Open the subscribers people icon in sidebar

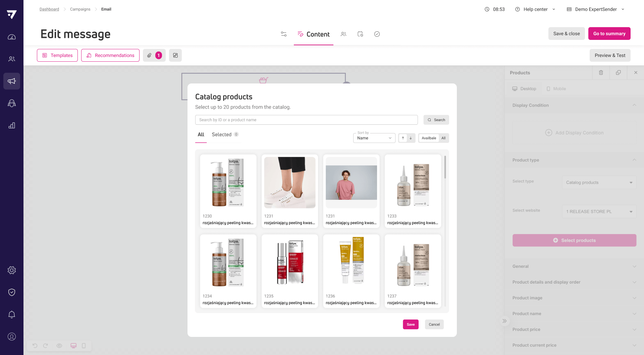12,59
